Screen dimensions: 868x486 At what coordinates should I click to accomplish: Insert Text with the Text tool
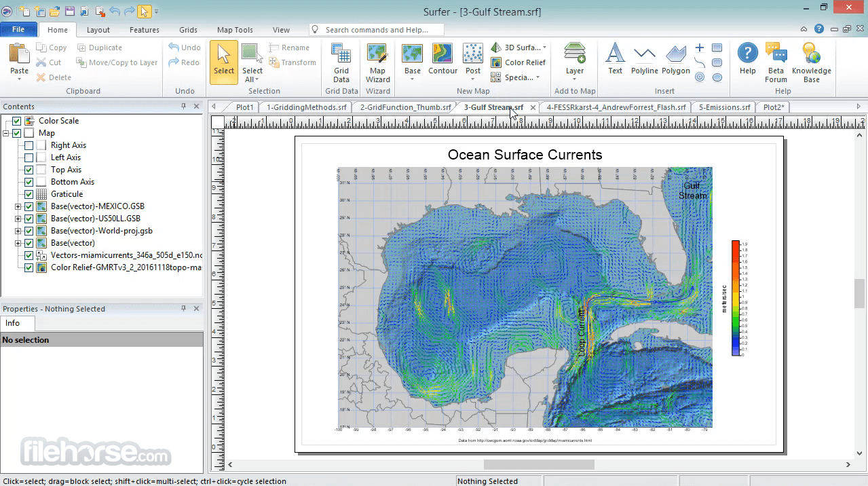tap(615, 59)
